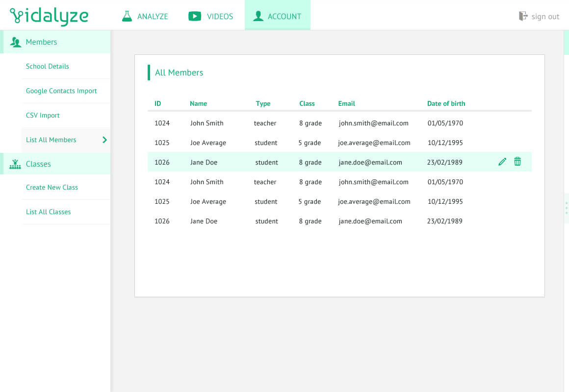Screen dimensions: 569x392
Task: Click the pencil edit icon for Jane Doe
Action: point(502,162)
